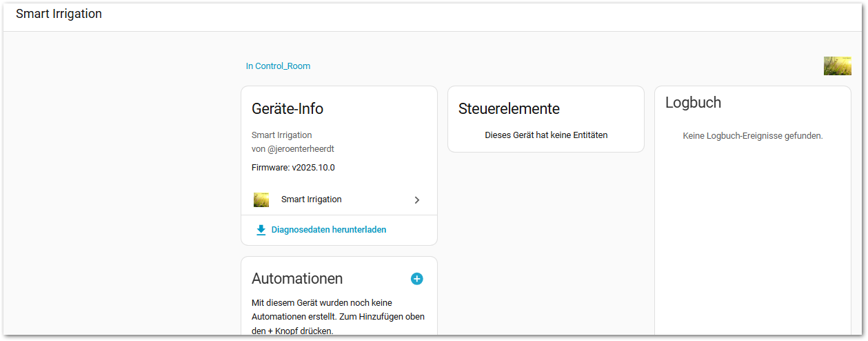
Task: Select the Steuerelemente card heading
Action: [x=509, y=108]
